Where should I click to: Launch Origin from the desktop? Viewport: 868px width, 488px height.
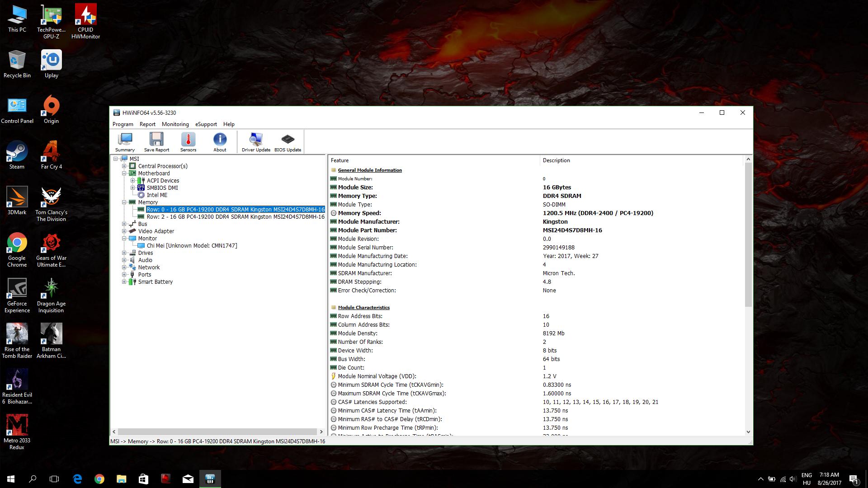(51, 110)
